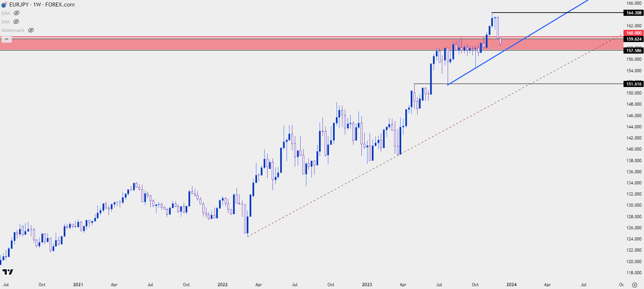The image size is (644, 289).
Task: Select the 157.586 price label
Action: 634,51
